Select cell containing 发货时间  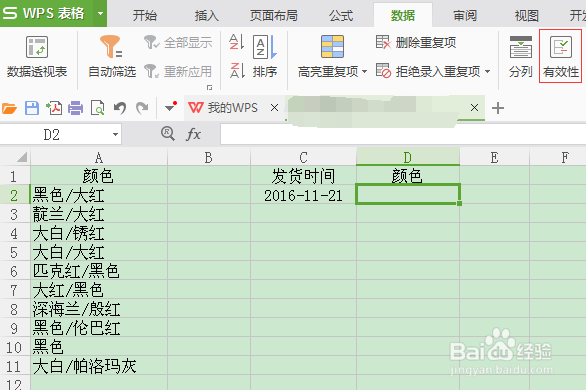303,176
